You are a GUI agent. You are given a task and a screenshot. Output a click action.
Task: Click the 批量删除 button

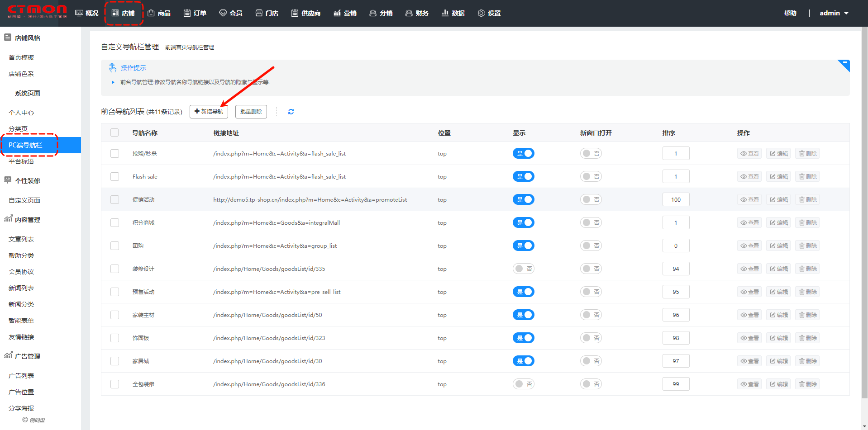[x=251, y=112]
